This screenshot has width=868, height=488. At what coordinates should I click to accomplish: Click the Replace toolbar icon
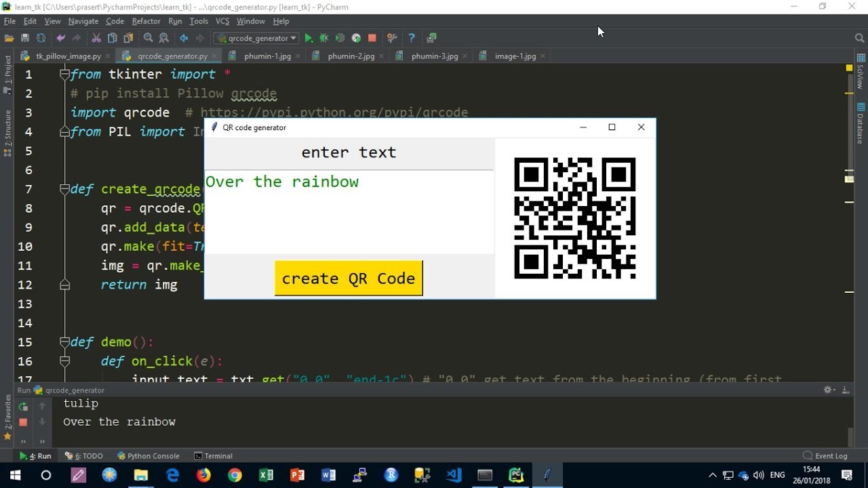(163, 38)
